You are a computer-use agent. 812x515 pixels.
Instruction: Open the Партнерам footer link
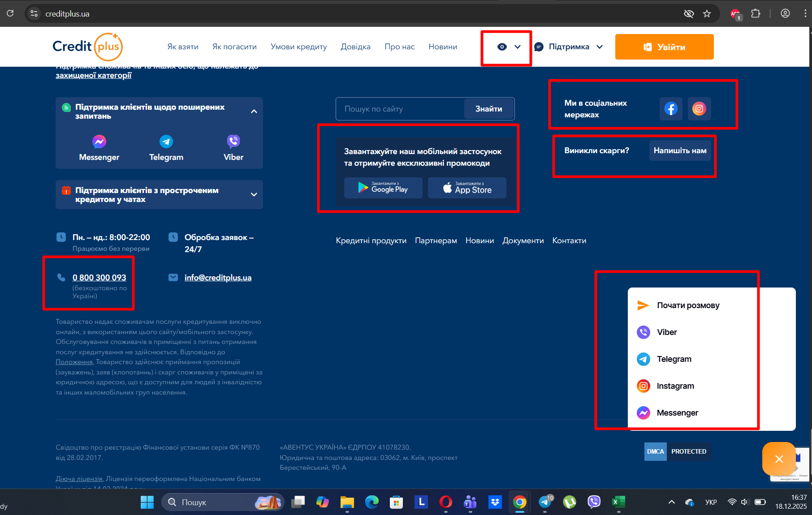click(436, 240)
